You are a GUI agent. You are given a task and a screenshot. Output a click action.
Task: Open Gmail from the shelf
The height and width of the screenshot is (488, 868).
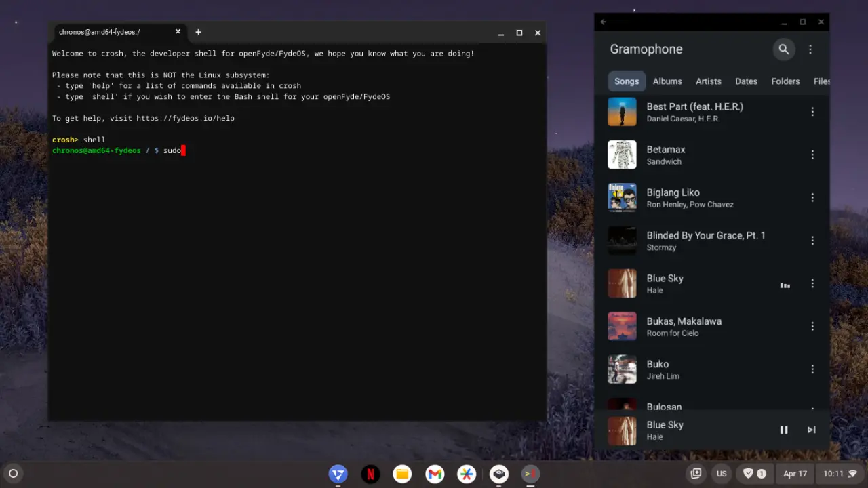coord(435,474)
